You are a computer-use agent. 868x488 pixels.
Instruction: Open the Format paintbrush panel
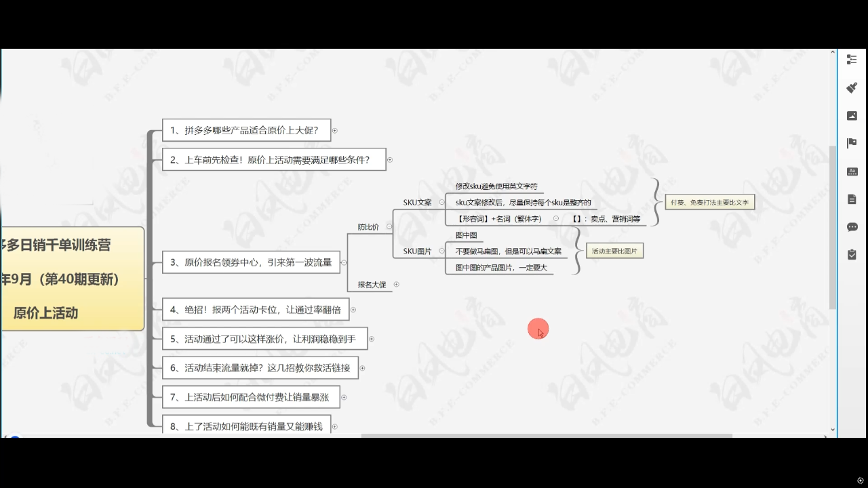pos(852,88)
